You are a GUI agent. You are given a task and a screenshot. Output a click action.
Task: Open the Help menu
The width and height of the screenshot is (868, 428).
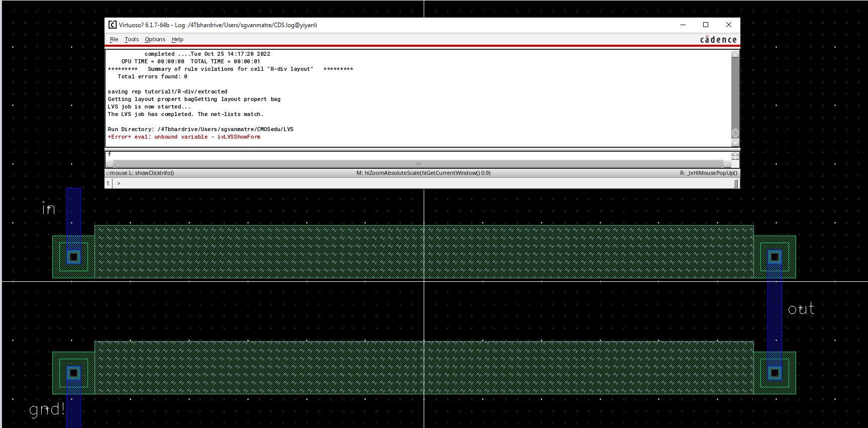click(x=177, y=39)
